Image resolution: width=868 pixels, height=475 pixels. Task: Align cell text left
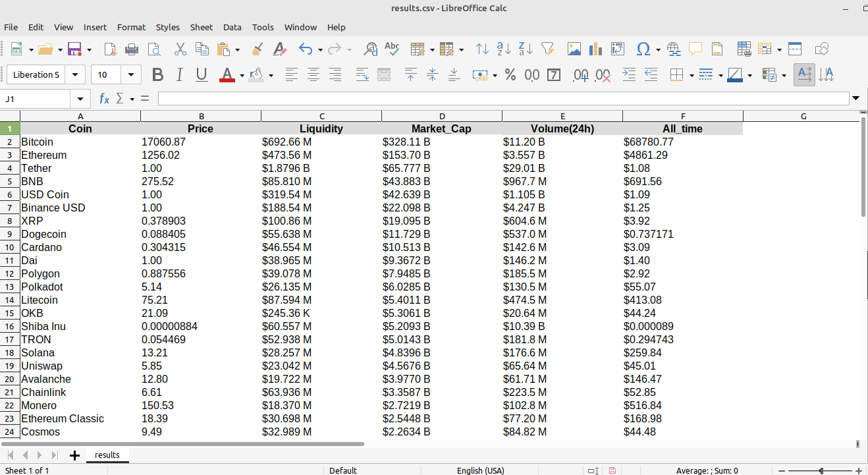point(292,74)
